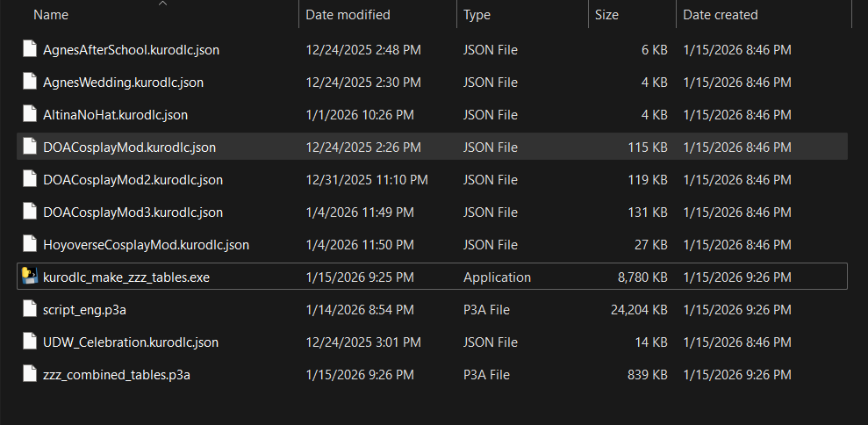
Task: Select the file name AgnesWedding.kurodlc.json
Action: 124,83
